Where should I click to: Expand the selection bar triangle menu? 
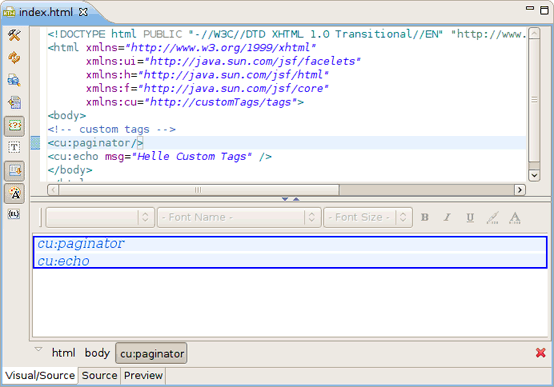point(39,350)
